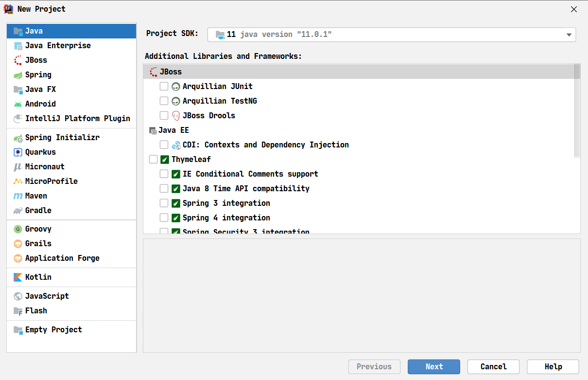This screenshot has width=588, height=380.
Task: Choose Flash in the project list
Action: click(x=71, y=311)
